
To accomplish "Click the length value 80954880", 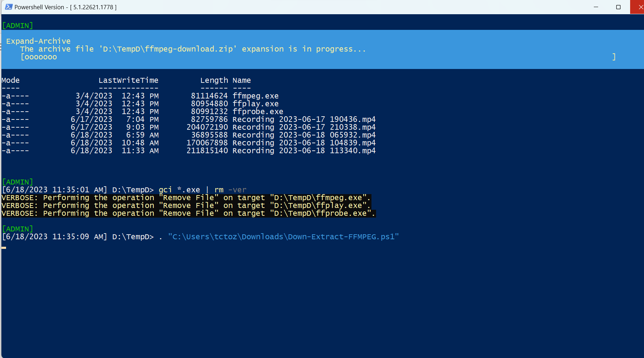I will pos(210,104).
